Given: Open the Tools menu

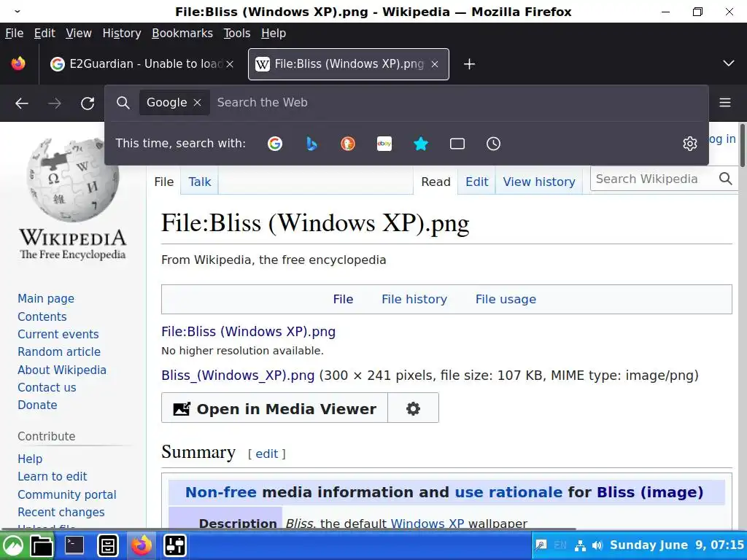Looking at the screenshot, I should pos(237,34).
